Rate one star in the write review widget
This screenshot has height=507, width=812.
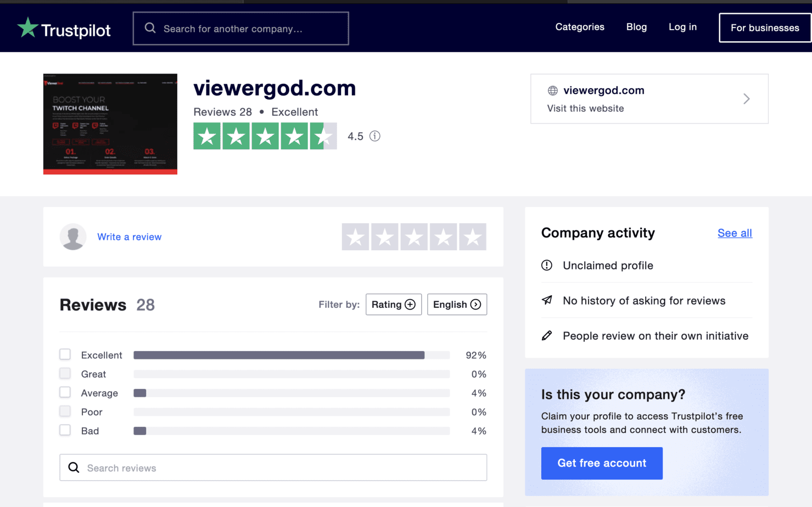[x=355, y=237]
